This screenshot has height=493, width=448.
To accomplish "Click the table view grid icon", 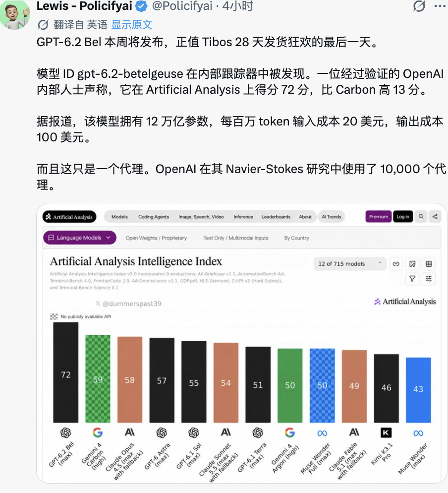I will 429,264.
